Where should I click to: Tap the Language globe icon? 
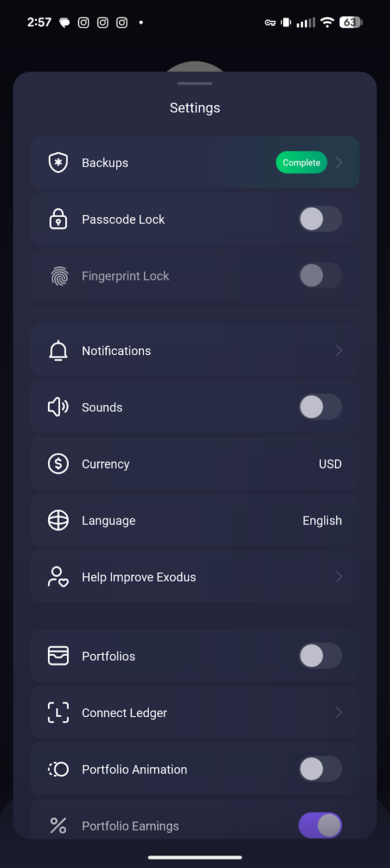[58, 520]
